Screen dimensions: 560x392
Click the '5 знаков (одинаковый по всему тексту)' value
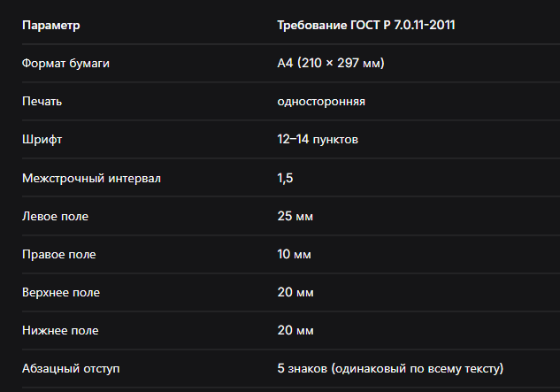[390, 368]
